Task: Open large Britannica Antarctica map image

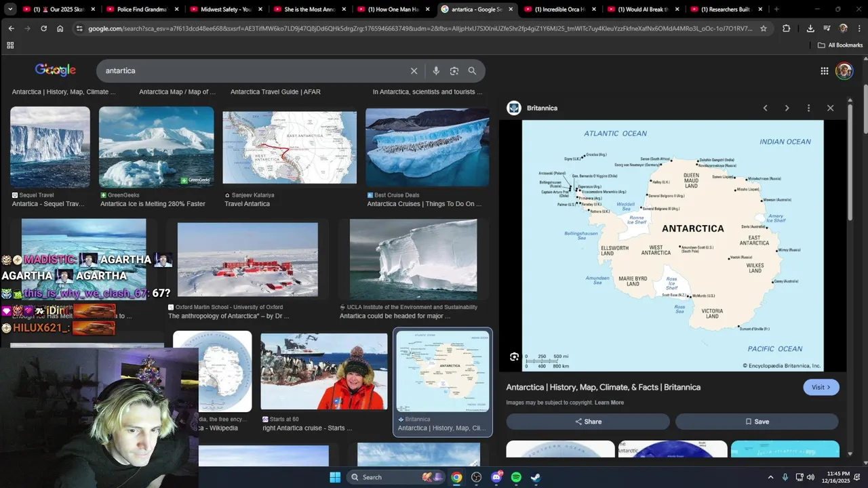Action: click(673, 245)
